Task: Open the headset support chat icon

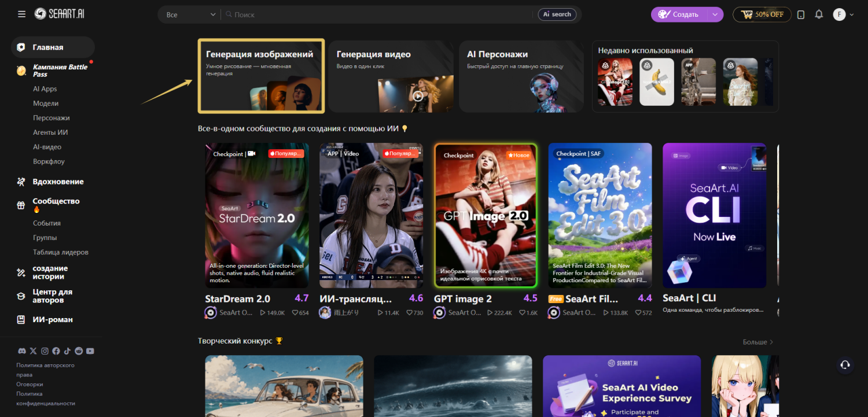Action: [845, 364]
